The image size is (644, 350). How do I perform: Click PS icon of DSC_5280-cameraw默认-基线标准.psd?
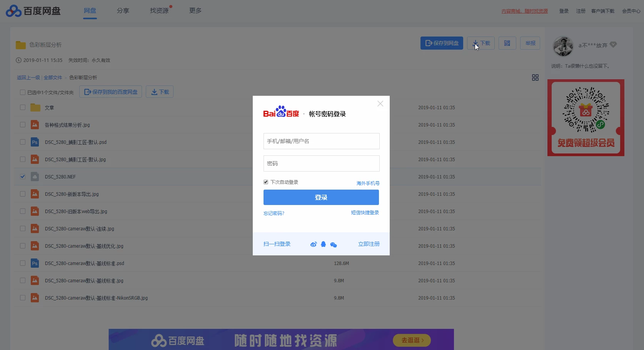click(35, 263)
